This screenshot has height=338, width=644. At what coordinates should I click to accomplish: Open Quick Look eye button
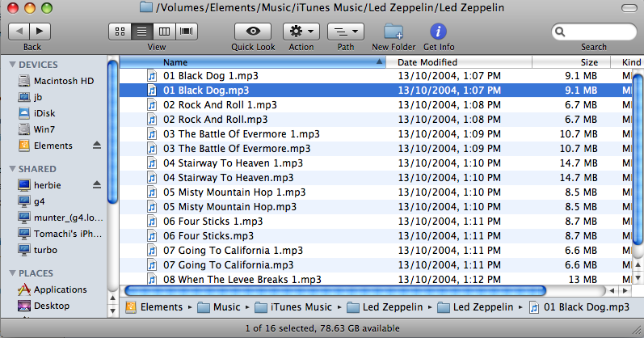(x=253, y=32)
